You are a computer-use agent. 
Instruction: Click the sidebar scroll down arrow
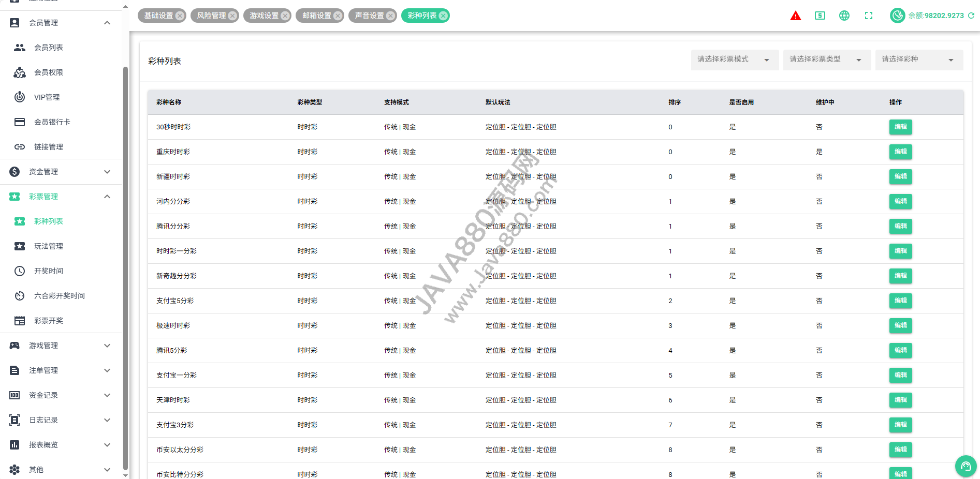click(x=125, y=475)
